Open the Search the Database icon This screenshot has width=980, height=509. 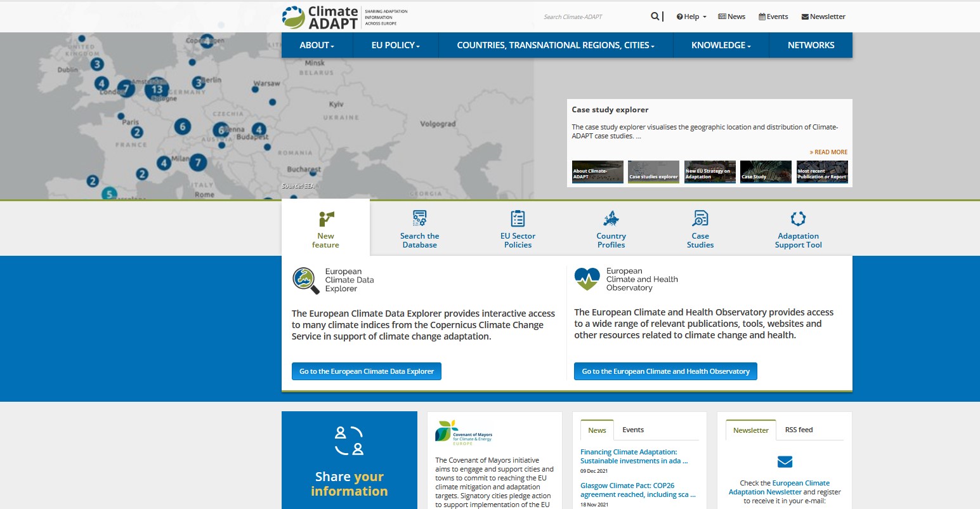(x=419, y=219)
